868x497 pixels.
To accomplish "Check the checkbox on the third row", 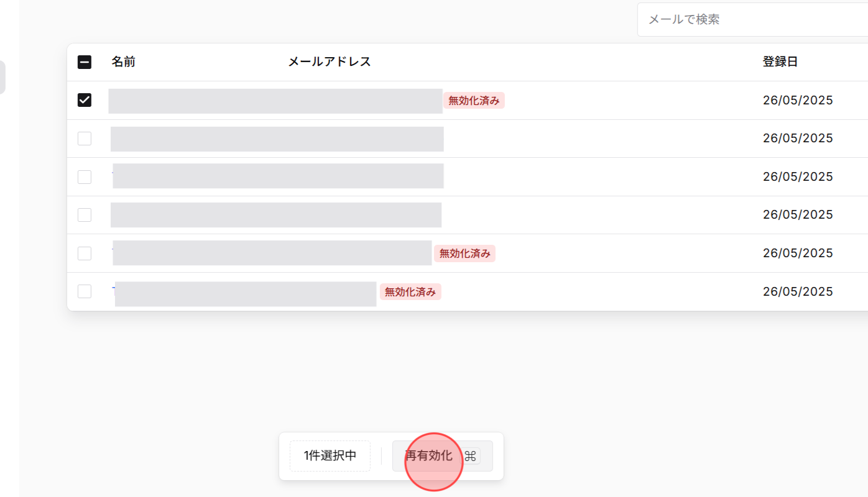I will (84, 176).
